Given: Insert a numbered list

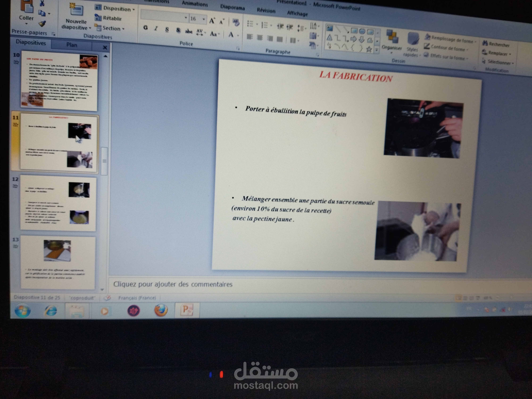Looking at the screenshot, I should 265,25.
